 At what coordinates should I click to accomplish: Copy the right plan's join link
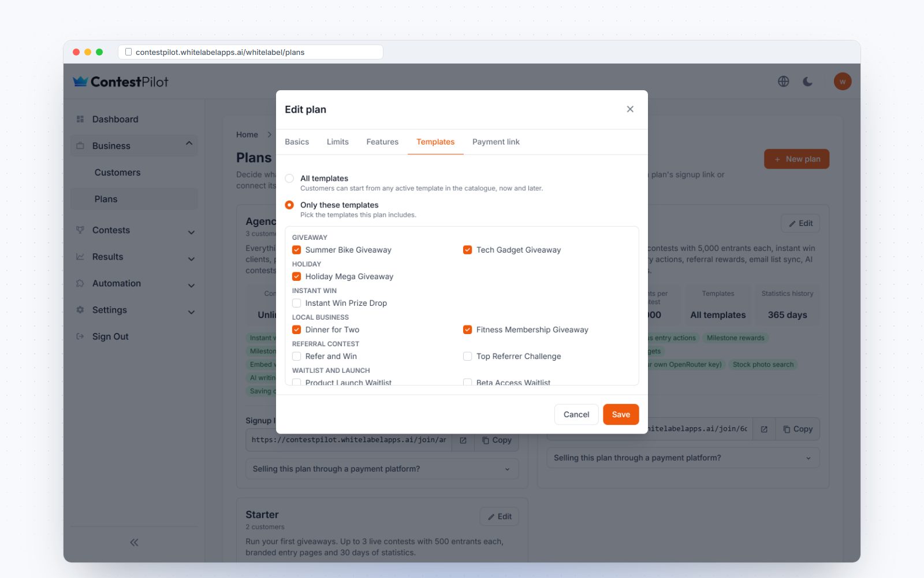[798, 429]
